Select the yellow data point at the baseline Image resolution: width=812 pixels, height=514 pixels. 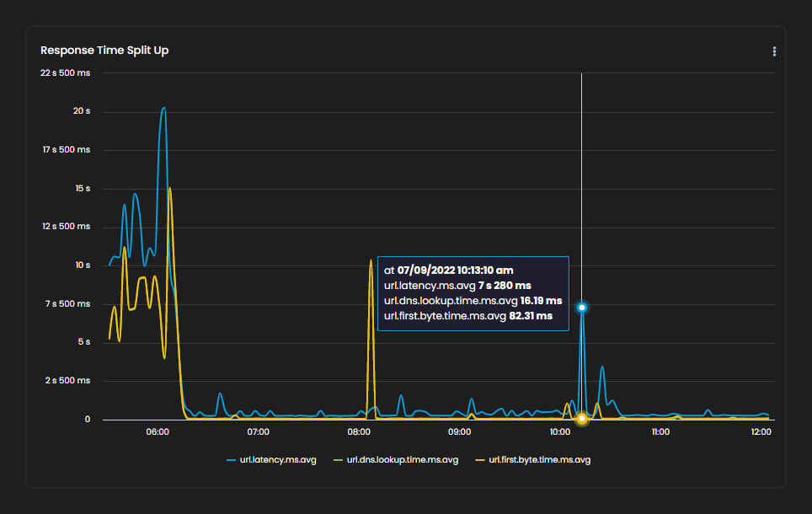click(581, 418)
